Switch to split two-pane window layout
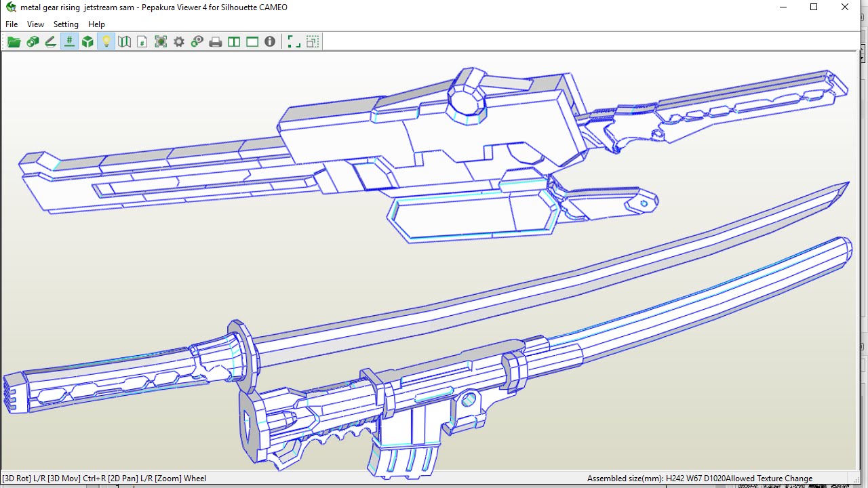Image resolution: width=868 pixels, height=488 pixels. 234,42
